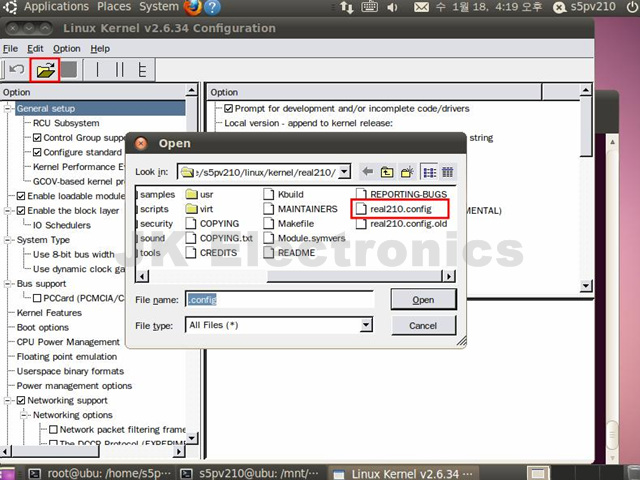Image resolution: width=640 pixels, height=480 pixels.
Task: Click the network connection indicator
Action: (347, 7)
